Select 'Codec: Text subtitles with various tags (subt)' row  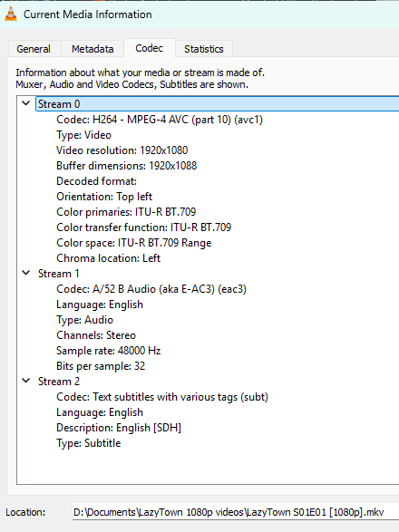pos(162,397)
